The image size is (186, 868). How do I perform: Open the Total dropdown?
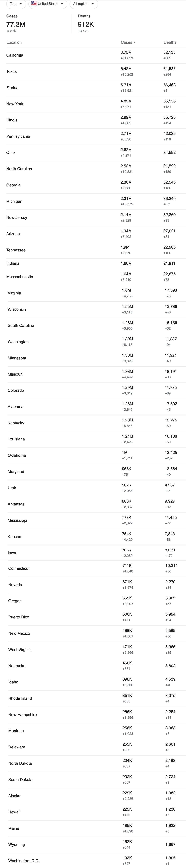[x=16, y=4]
